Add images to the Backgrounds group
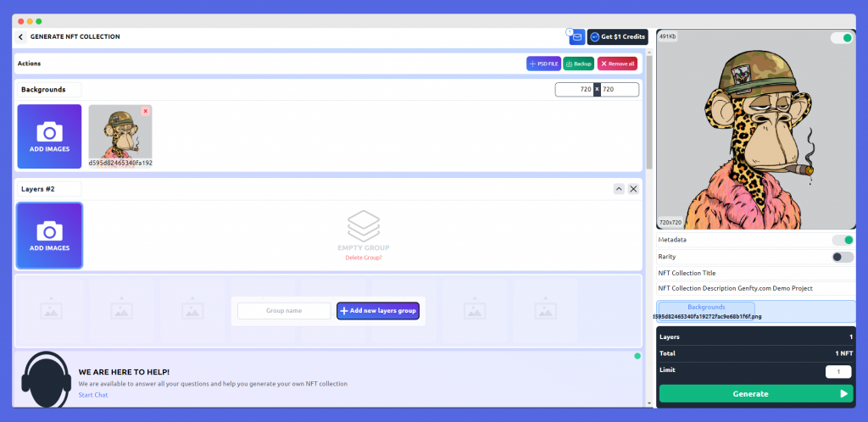Viewport: 868px width, 422px height. click(x=49, y=136)
